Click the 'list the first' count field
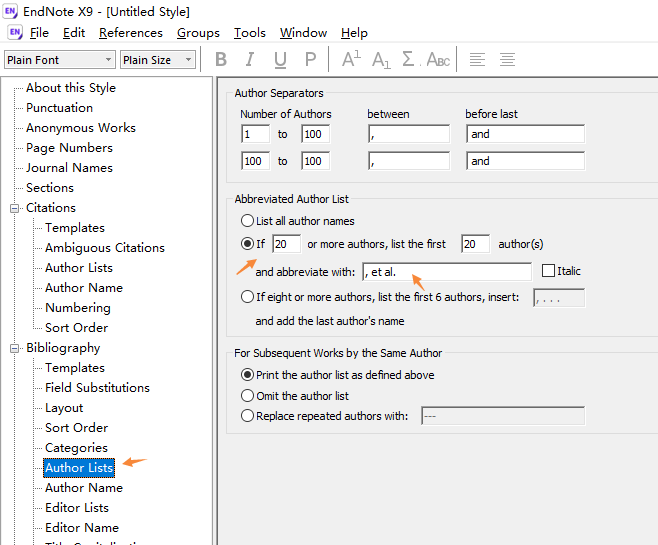The image size is (658, 545). pos(475,244)
